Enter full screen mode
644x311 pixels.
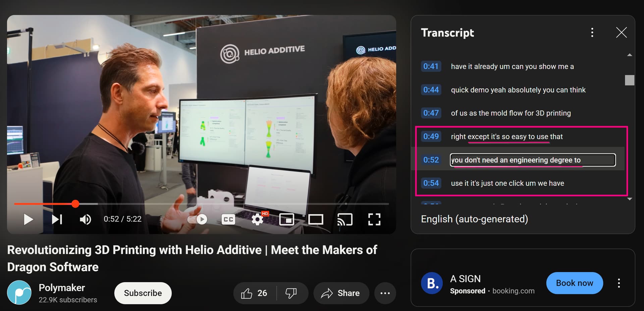tap(374, 220)
